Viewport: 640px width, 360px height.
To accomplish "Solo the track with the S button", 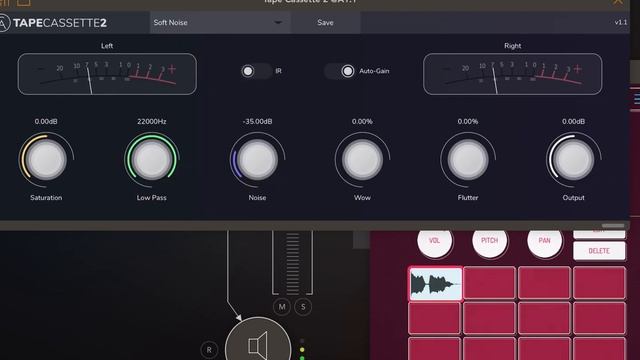I will tap(303, 307).
